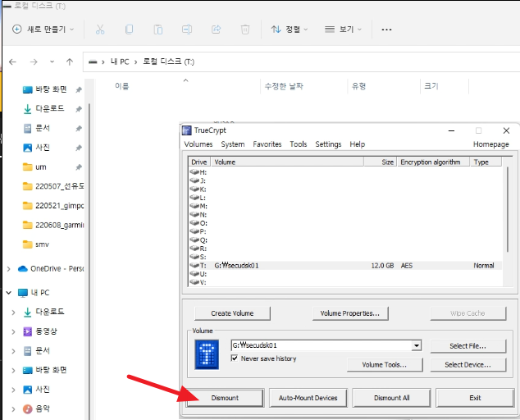Open recent locations chevron beside forward arrow
Image resolution: width=520 pixels, height=420 pixels.
click(52, 62)
